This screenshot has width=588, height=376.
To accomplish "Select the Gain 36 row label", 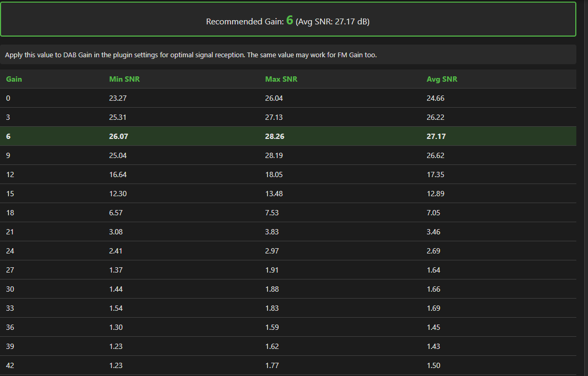I will [10, 327].
